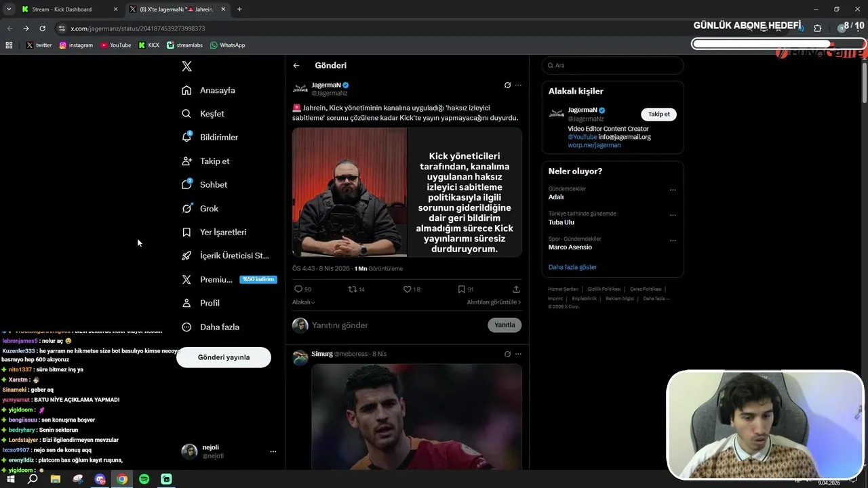Open more options on JagermaN post
This screenshot has width=868, height=488.
point(518,85)
